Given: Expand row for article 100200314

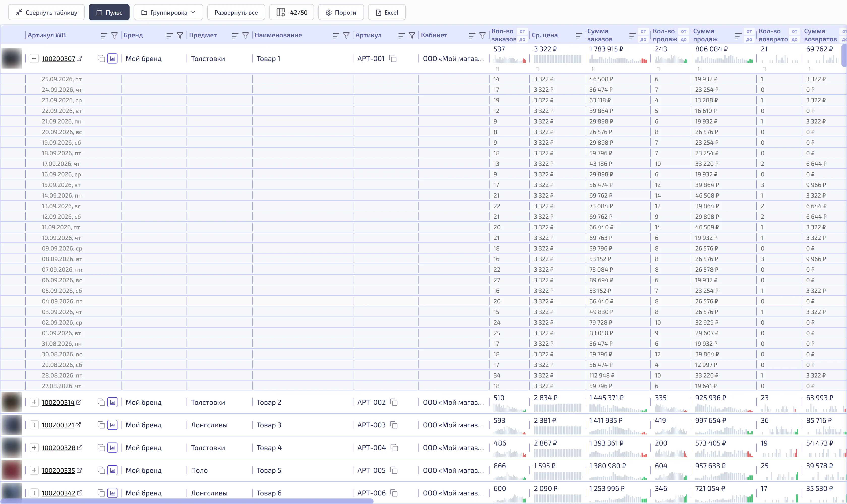Looking at the screenshot, I should click(x=34, y=402).
